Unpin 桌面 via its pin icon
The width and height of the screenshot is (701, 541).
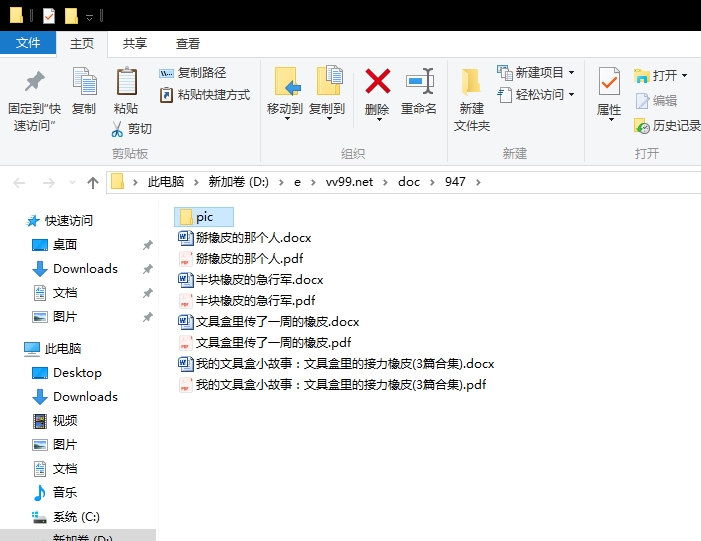[148, 245]
